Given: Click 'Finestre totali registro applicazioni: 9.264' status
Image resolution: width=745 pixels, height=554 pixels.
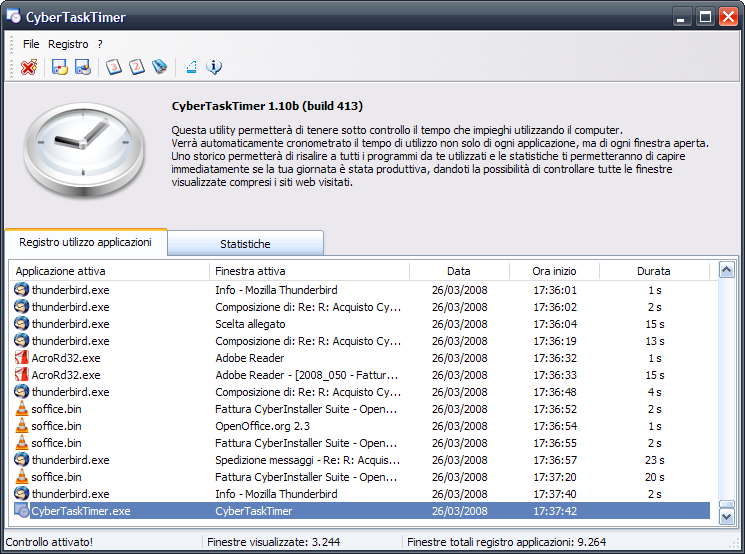Looking at the screenshot, I should (x=506, y=542).
